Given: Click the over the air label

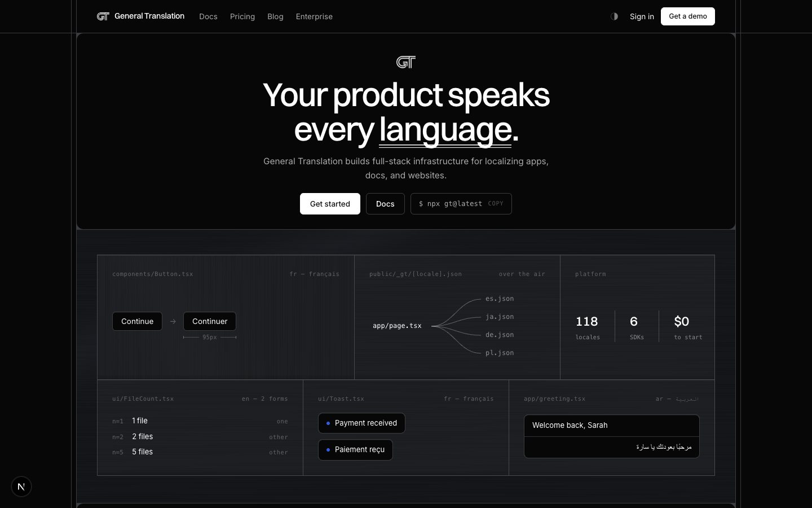Looking at the screenshot, I should tap(522, 274).
